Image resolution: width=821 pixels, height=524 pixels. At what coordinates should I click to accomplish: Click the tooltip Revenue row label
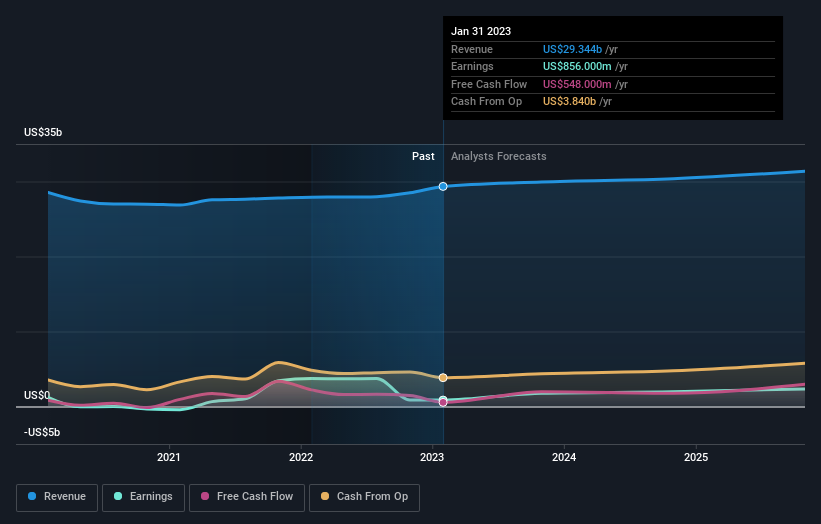pos(472,49)
